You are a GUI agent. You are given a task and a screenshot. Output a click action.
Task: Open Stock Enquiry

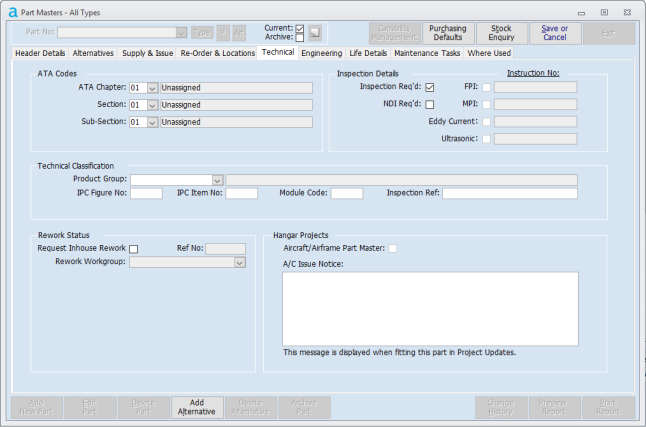[x=502, y=33]
